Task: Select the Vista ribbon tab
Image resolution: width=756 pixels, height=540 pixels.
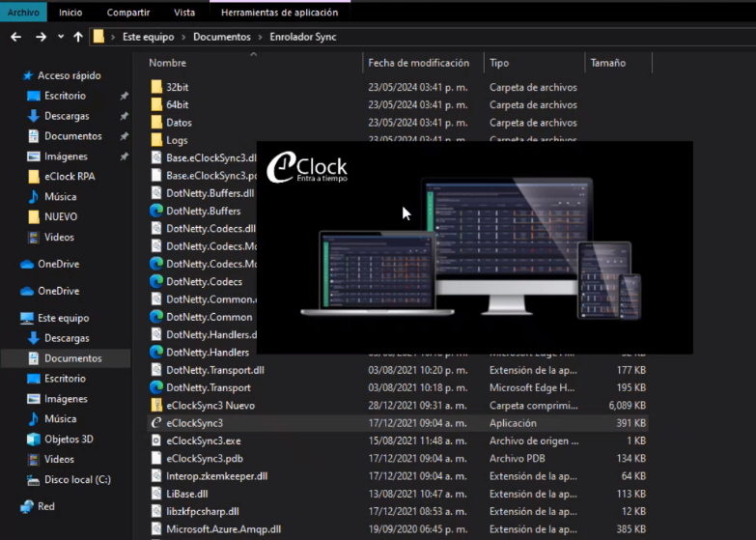Action: pos(184,13)
